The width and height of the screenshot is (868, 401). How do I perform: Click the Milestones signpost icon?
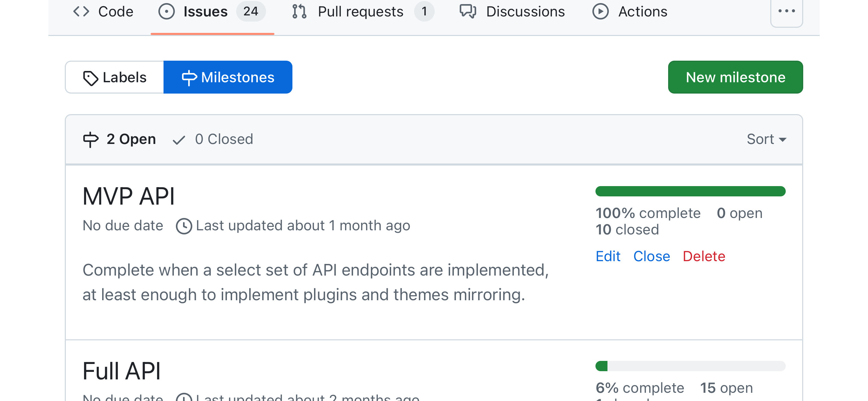click(x=189, y=78)
